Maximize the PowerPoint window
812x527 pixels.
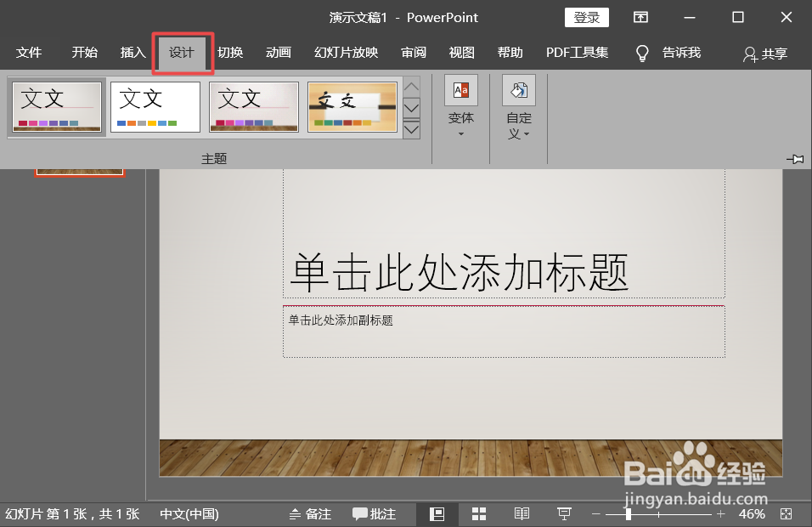pos(738,17)
